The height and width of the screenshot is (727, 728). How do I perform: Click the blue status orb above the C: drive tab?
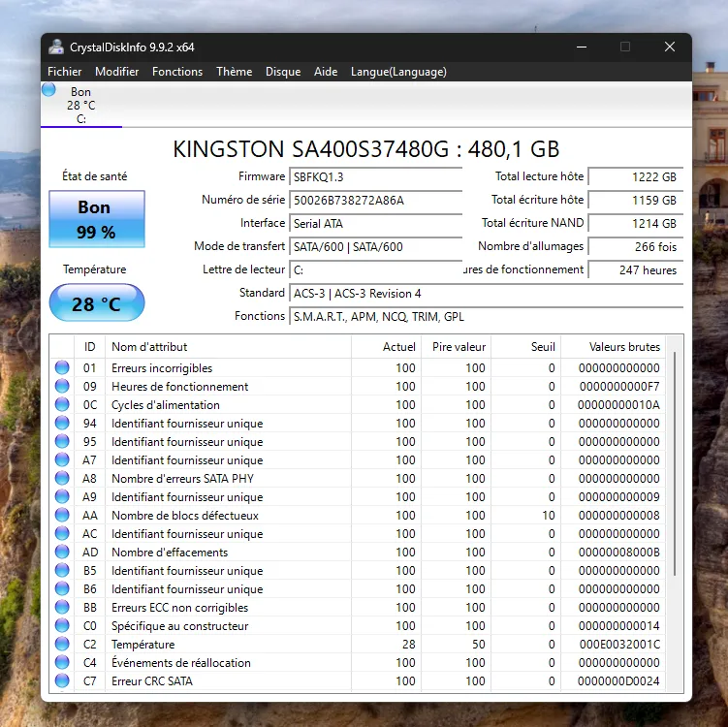[48, 89]
